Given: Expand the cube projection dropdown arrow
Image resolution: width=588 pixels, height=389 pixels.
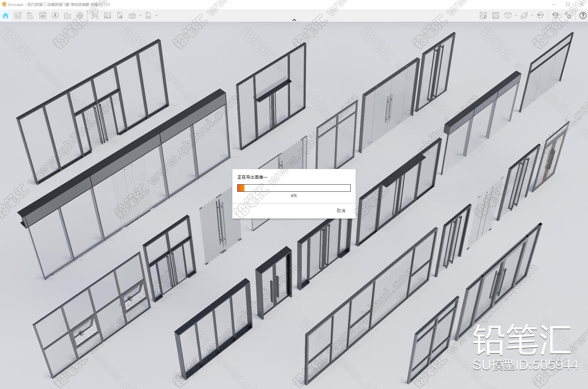Looking at the screenshot, I should (x=516, y=15).
